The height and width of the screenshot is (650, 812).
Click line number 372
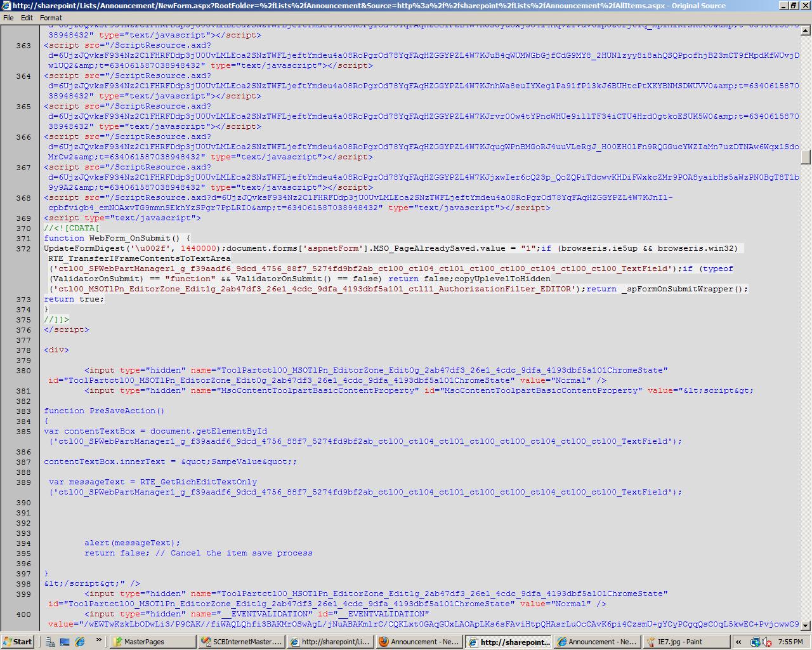[23, 248]
